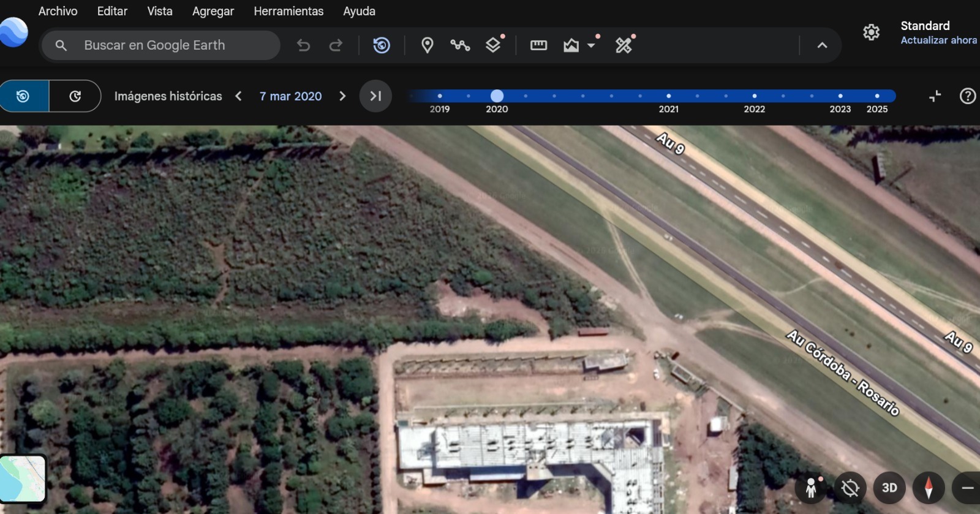The width and height of the screenshot is (980, 514).
Task: Click the Google Earth logo
Action: [x=13, y=32]
